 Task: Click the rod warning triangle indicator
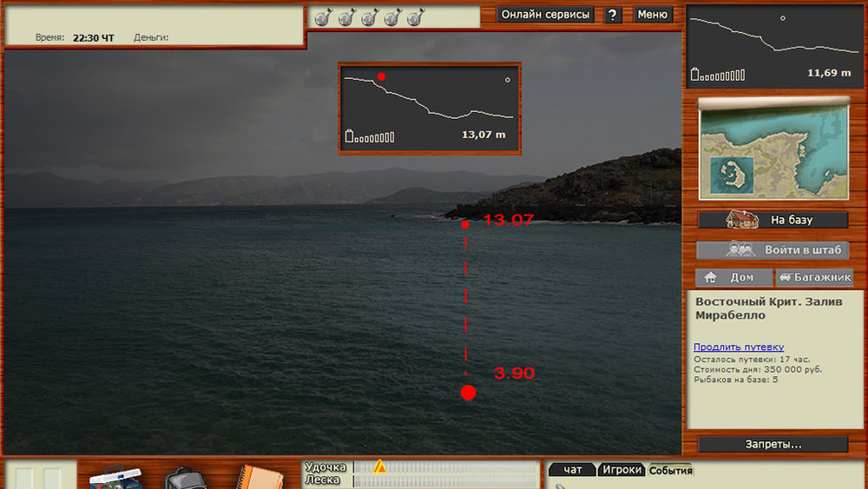click(x=379, y=466)
